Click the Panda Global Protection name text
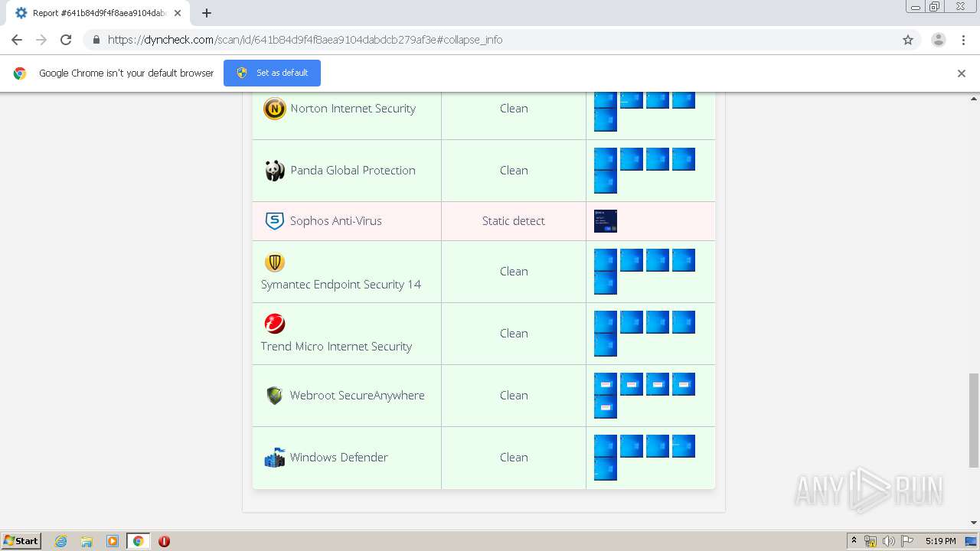 (x=353, y=171)
